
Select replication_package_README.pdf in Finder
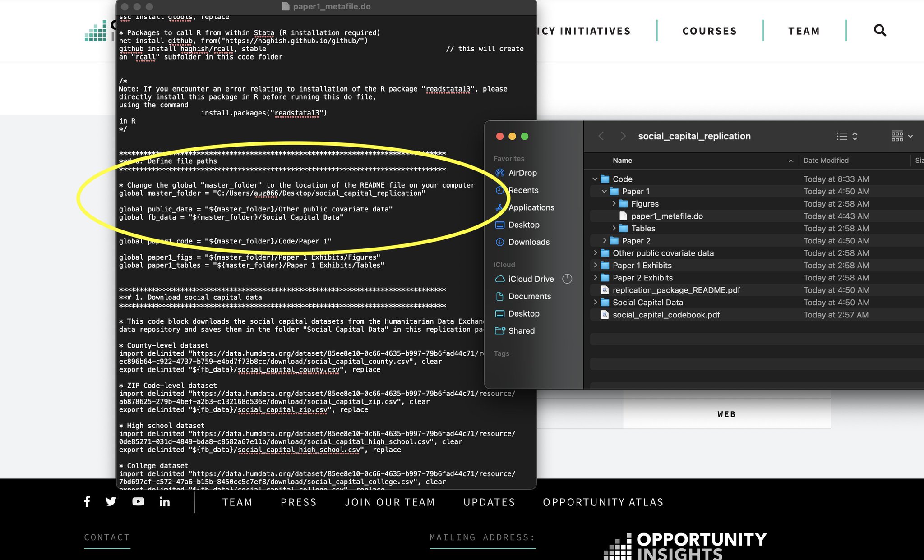click(676, 290)
